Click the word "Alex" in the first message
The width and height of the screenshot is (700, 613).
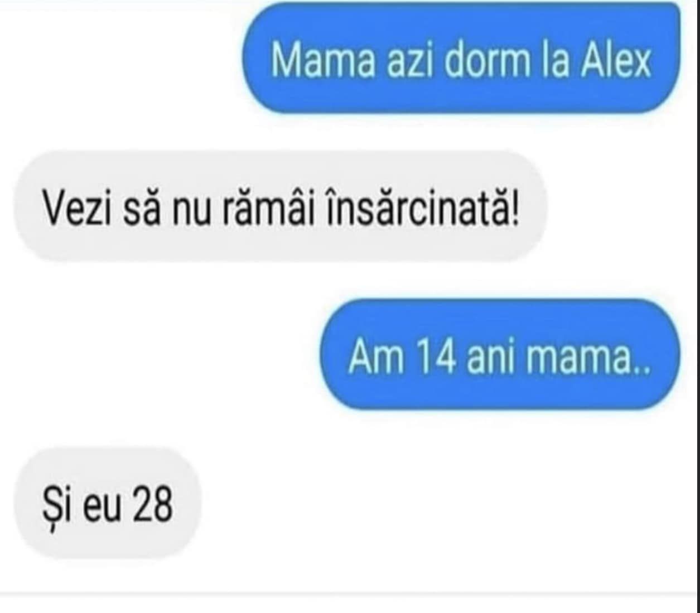point(616,59)
